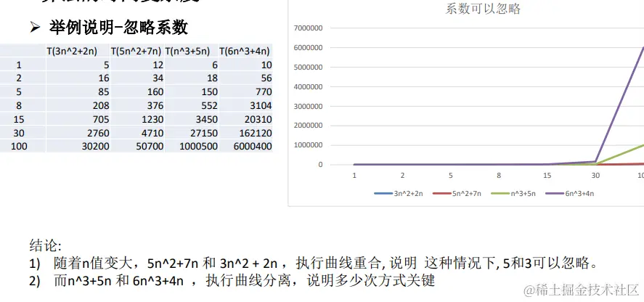Select table cell showing 3450
This screenshot has width=644, height=302.
(x=207, y=120)
